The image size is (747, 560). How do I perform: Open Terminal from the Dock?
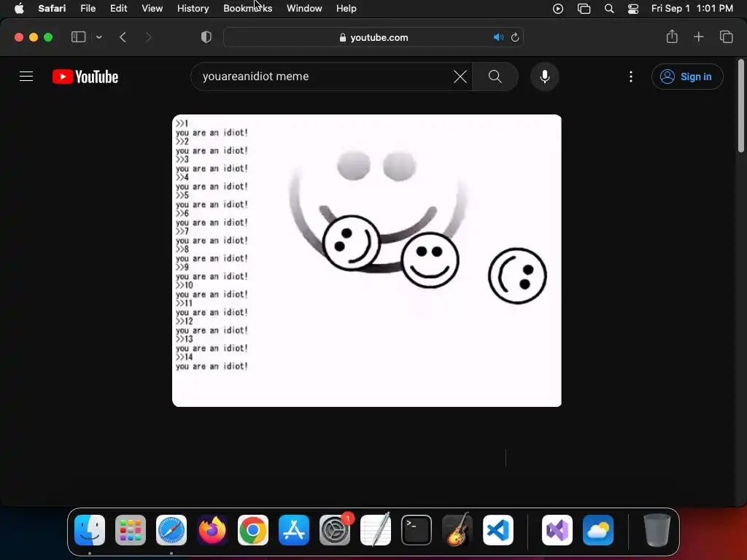click(417, 530)
